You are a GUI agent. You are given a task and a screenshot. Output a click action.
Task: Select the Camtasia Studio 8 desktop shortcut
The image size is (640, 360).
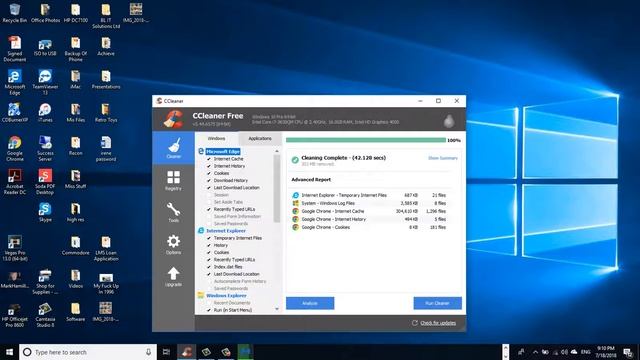pos(45,315)
